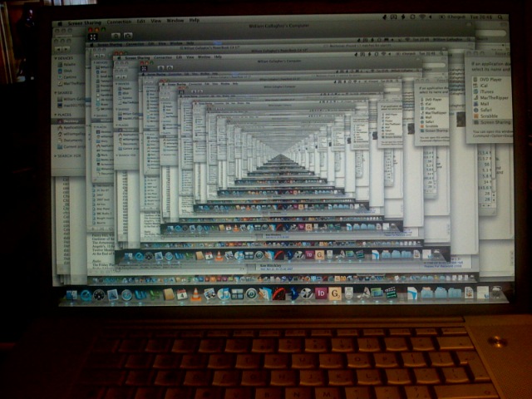This screenshot has height=399, width=532.
Task: Select the Current proj folder in leftmost sidebar
Action: [x=71, y=146]
